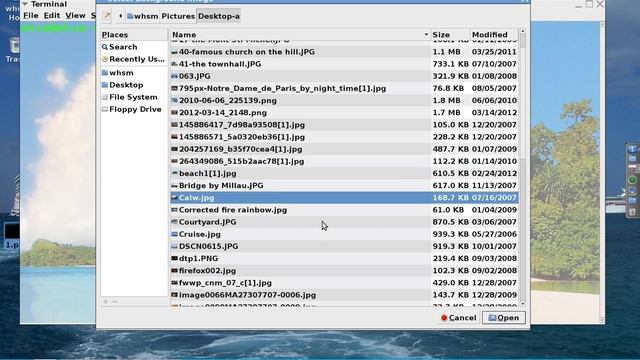Go to whsm folder in path bar
This screenshot has width=640, height=360.
pyautogui.click(x=142, y=16)
